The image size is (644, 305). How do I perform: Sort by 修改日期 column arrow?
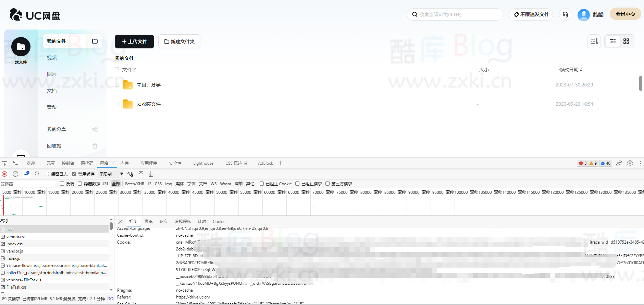pyautogui.click(x=581, y=70)
